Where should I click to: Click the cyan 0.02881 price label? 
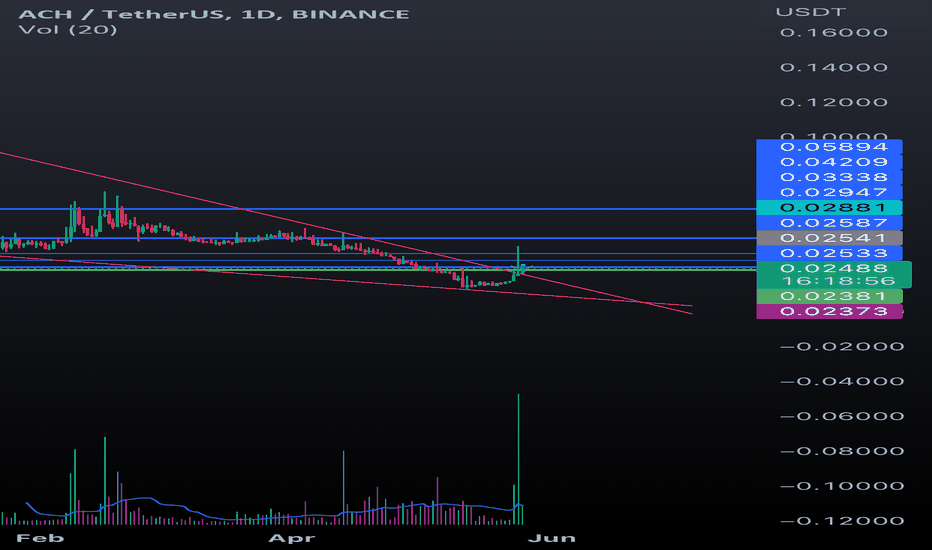pyautogui.click(x=829, y=208)
